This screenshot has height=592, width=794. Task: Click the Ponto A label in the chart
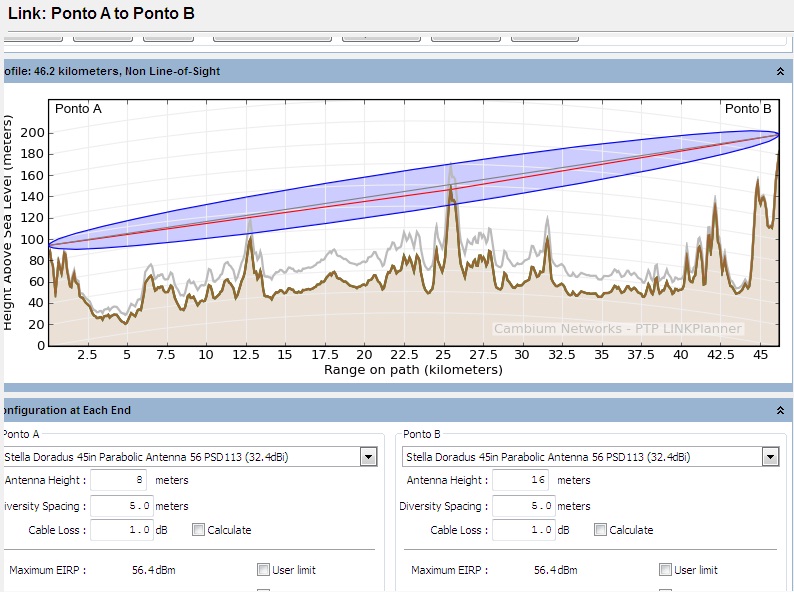coord(78,109)
